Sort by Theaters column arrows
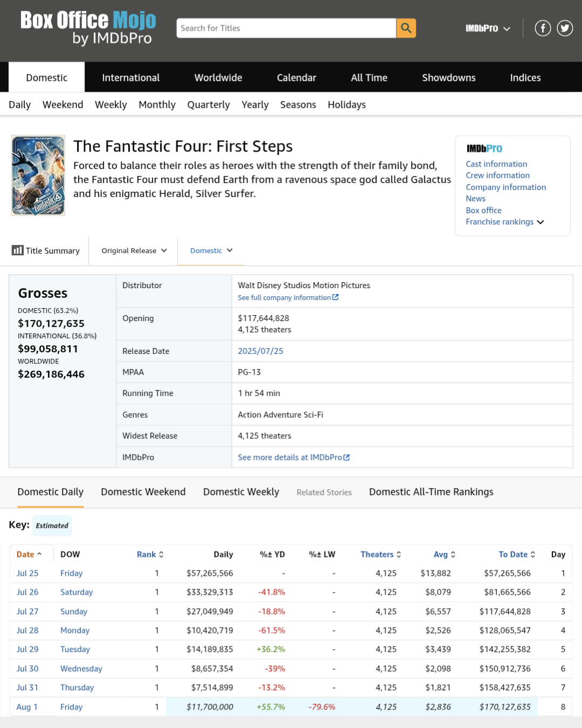 point(399,554)
